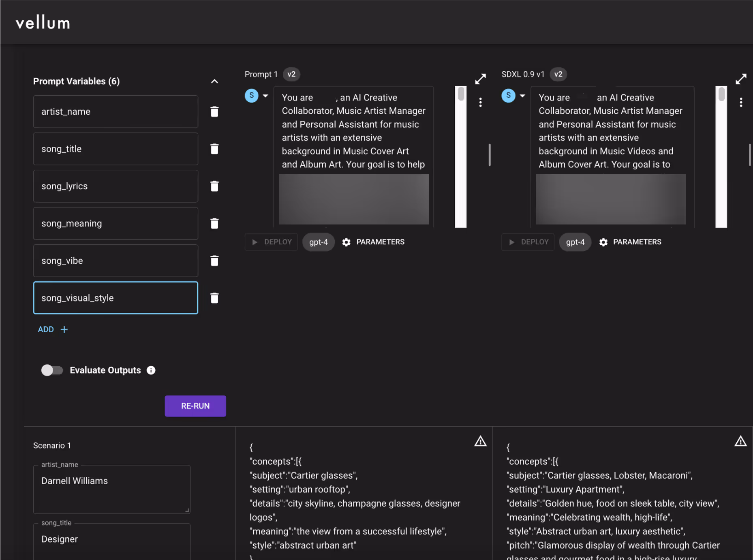The image size is (753, 560).
Task: Delete the song_vibe variable
Action: pos(214,261)
